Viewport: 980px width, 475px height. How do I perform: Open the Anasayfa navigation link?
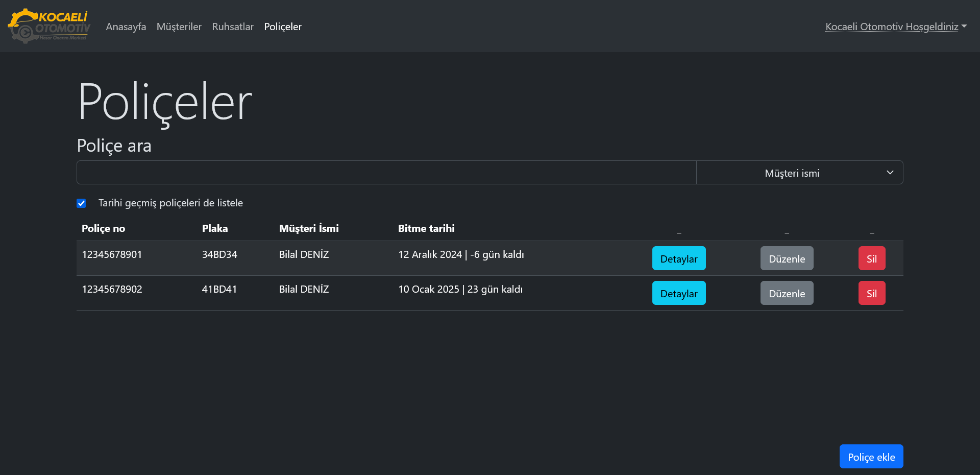coord(126,27)
